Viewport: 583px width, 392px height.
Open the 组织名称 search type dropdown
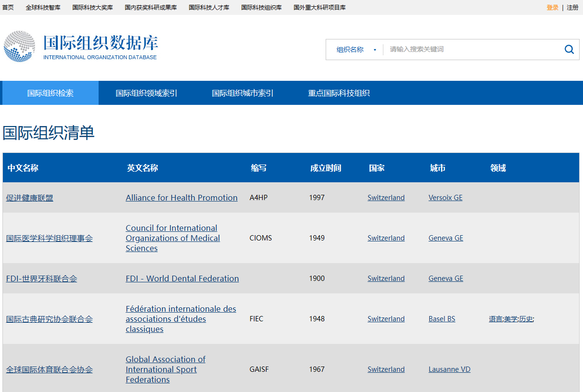[x=356, y=50]
